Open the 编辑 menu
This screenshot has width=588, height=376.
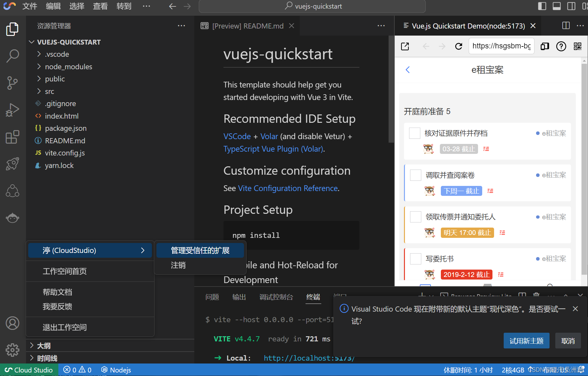pyautogui.click(x=53, y=6)
